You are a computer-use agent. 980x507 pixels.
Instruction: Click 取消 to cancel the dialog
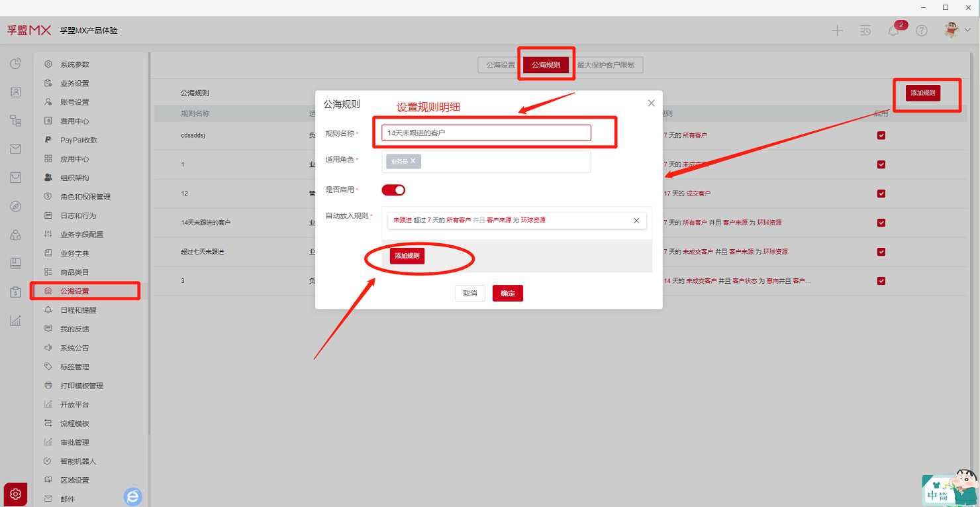(470, 294)
